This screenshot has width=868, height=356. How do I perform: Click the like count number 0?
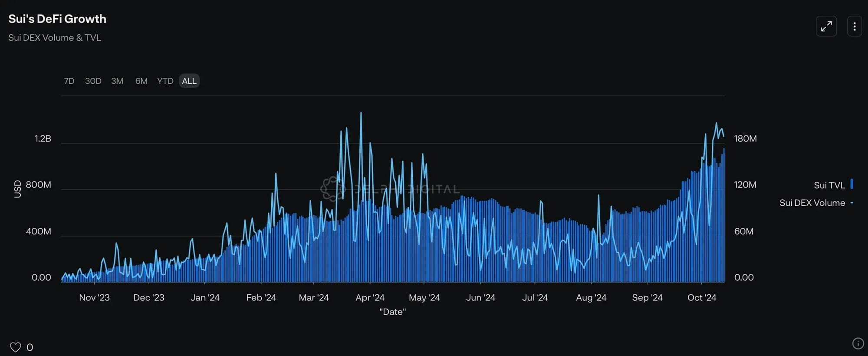[30, 347]
